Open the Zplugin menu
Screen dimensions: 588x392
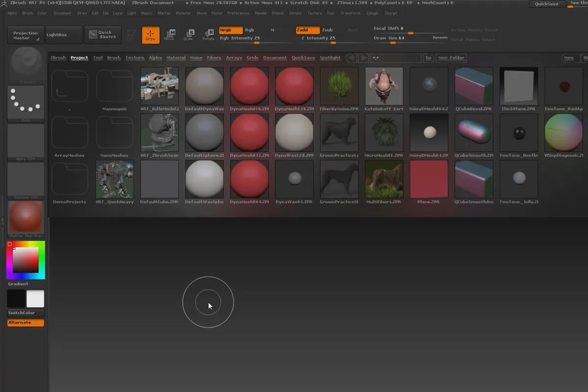click(372, 13)
